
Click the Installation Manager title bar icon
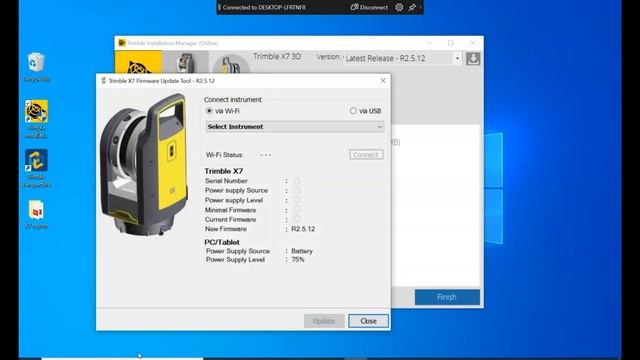click(122, 43)
